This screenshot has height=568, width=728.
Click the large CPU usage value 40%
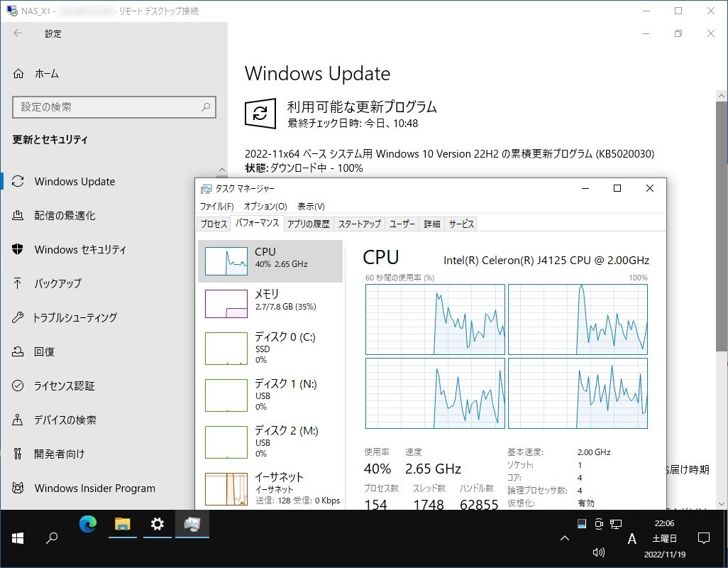pos(377,469)
